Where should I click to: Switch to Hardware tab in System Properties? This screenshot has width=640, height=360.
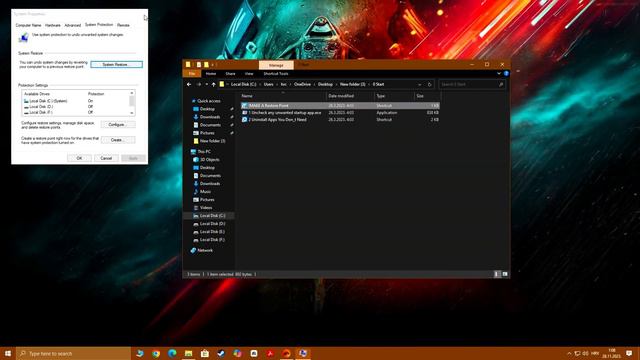tap(53, 25)
